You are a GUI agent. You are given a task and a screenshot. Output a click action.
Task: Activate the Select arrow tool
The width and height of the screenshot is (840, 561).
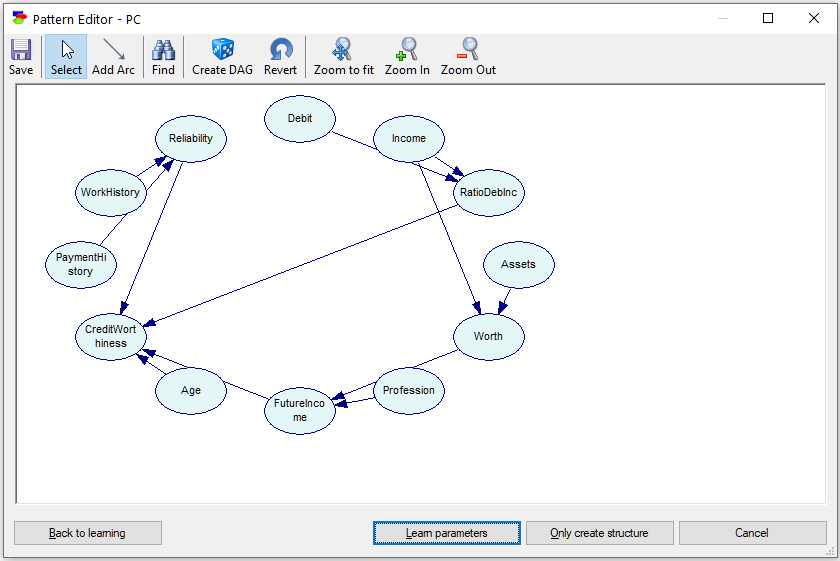click(66, 57)
